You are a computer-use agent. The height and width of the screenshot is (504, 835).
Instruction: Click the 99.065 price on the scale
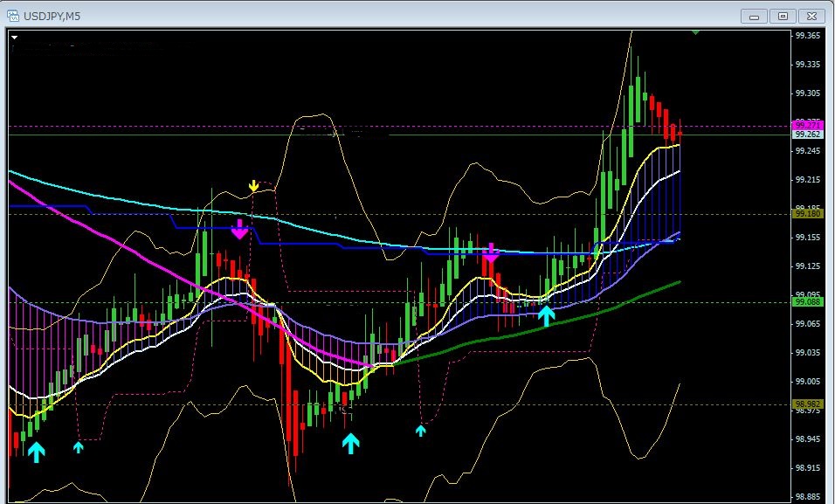point(808,323)
